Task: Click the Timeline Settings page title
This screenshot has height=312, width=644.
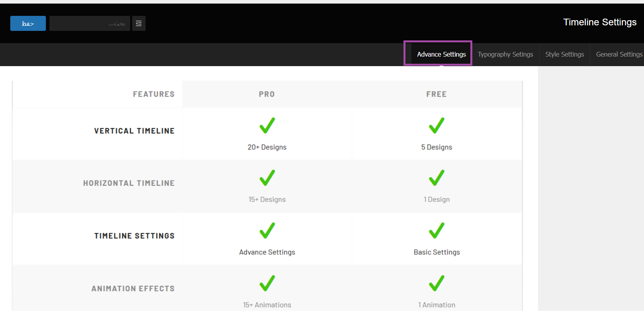Action: coord(600,22)
